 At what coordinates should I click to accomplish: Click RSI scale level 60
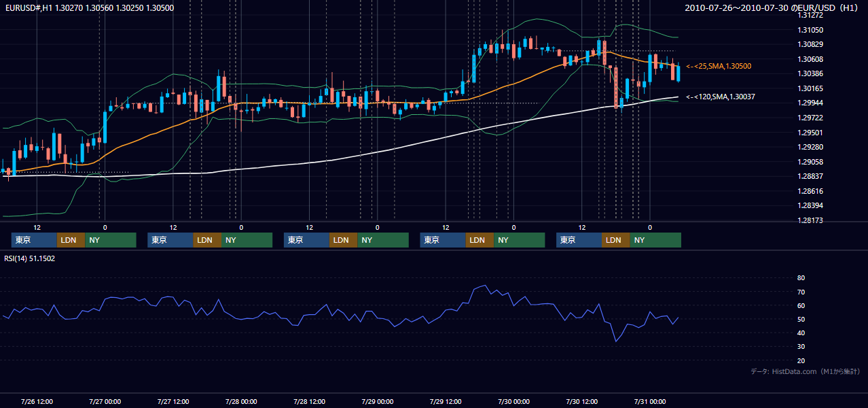coord(801,305)
